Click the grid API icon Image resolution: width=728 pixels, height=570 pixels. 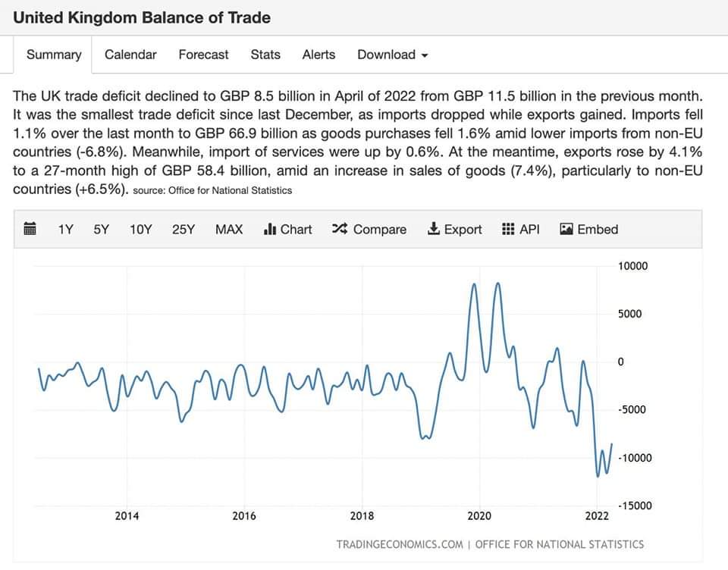(x=508, y=229)
